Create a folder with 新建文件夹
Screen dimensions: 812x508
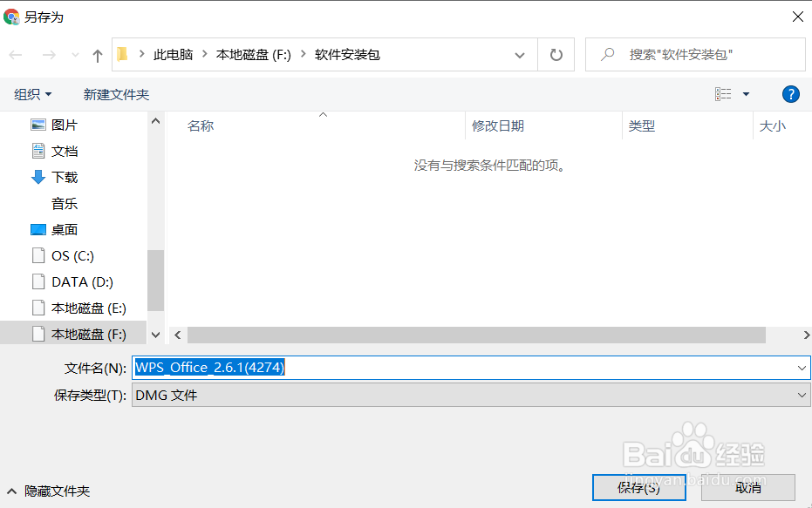(116, 93)
